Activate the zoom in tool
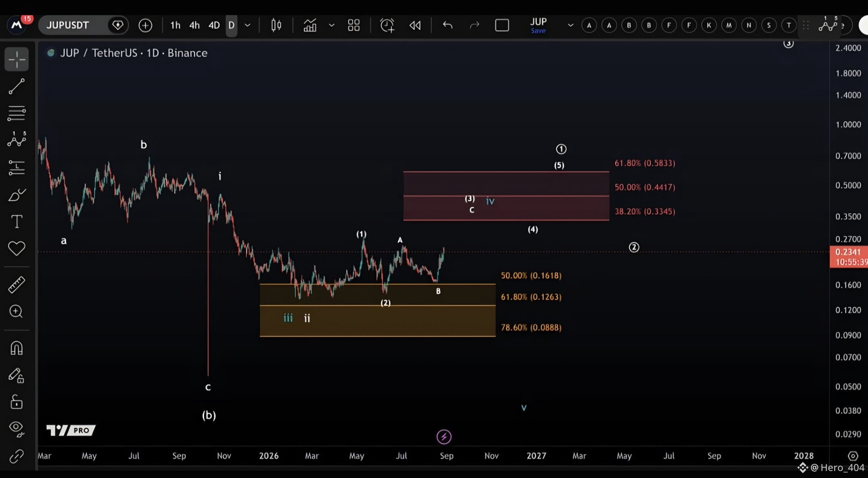The height and width of the screenshot is (478, 868). [16, 311]
